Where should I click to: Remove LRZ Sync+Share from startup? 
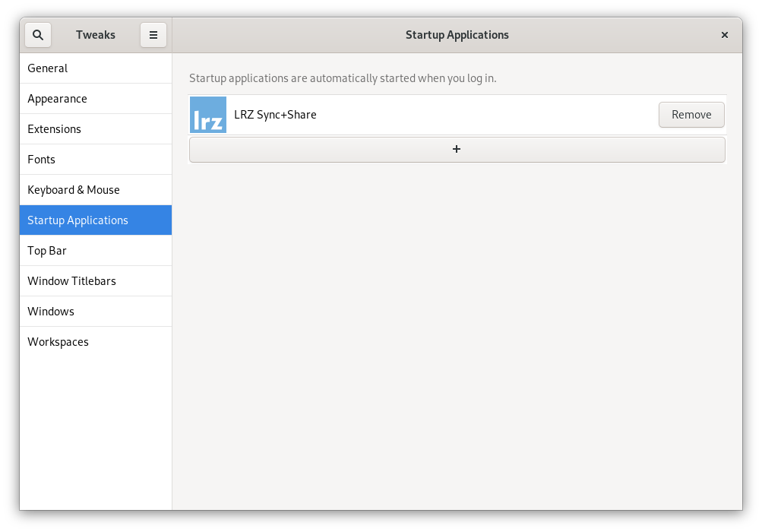click(x=691, y=115)
